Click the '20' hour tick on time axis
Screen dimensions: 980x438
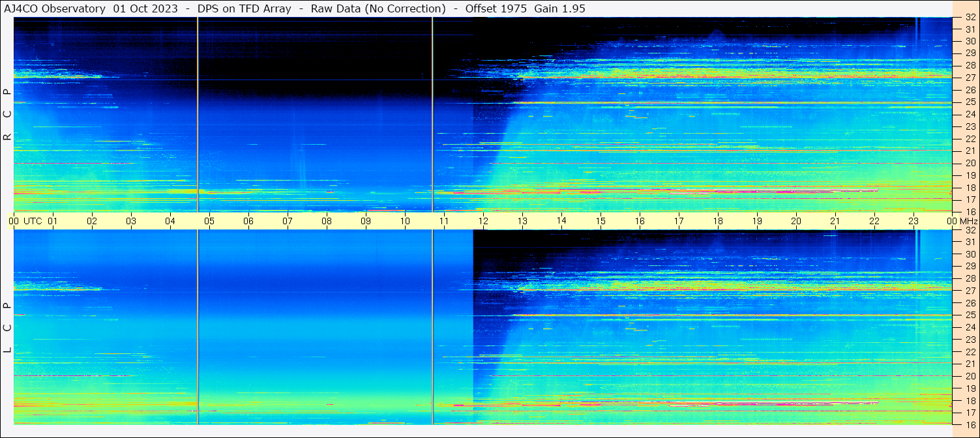click(796, 221)
